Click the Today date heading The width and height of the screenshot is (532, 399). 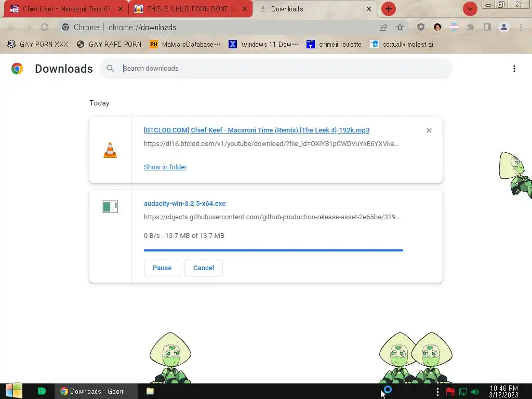click(99, 103)
